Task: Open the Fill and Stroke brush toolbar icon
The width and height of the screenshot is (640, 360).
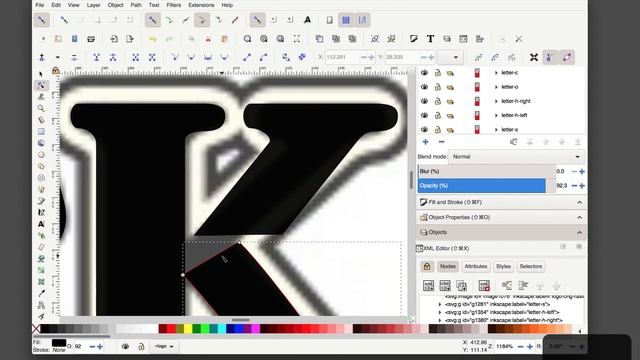Action: click(x=413, y=39)
